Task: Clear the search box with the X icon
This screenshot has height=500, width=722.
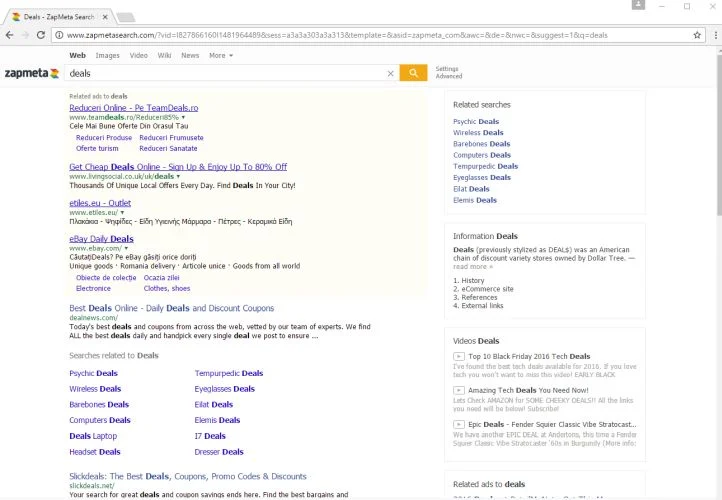Action: (x=390, y=73)
